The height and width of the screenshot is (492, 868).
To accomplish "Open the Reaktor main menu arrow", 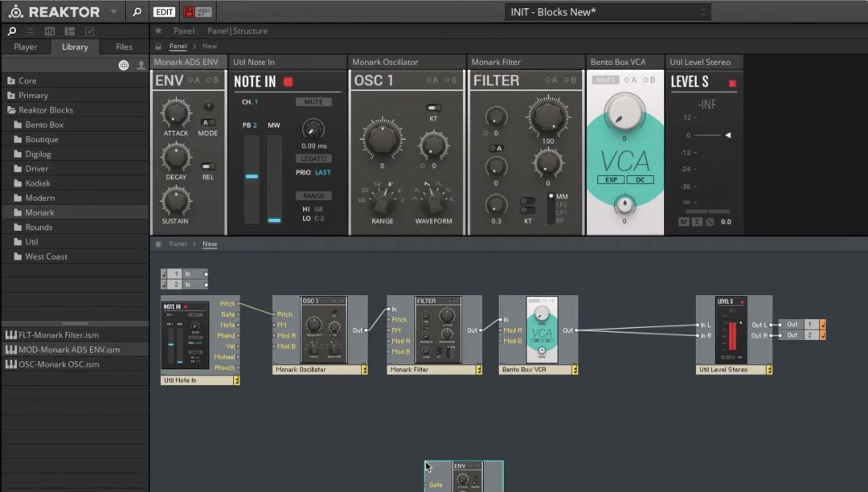I will (x=113, y=11).
